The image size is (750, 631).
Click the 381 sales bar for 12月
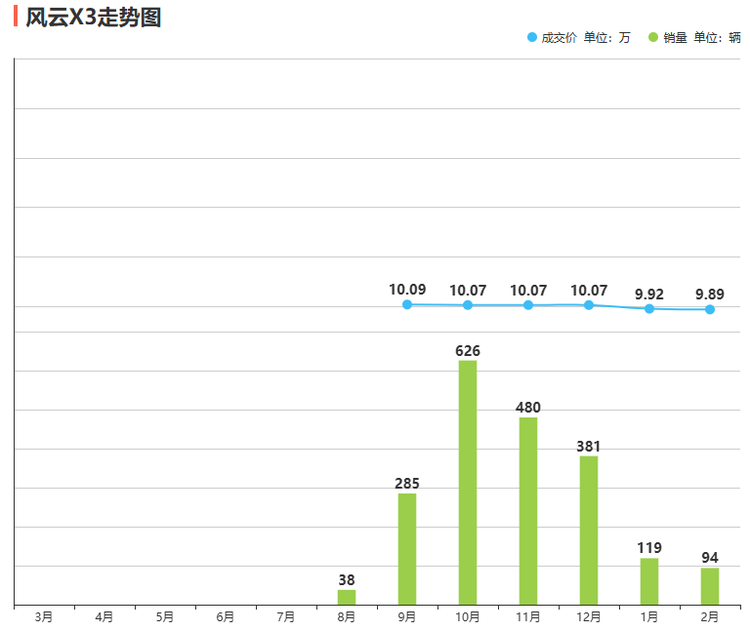point(589,530)
